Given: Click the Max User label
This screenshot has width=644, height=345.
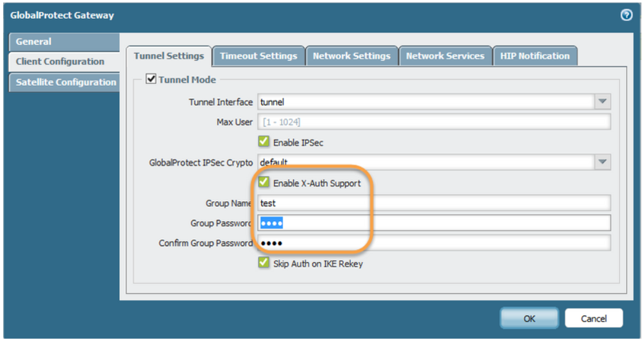Looking at the screenshot, I should click(x=235, y=122).
